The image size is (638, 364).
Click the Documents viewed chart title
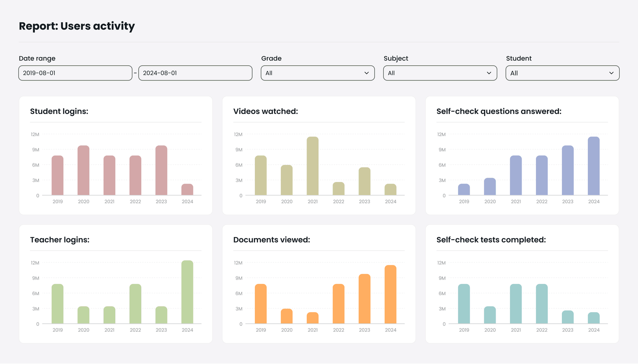tap(272, 240)
